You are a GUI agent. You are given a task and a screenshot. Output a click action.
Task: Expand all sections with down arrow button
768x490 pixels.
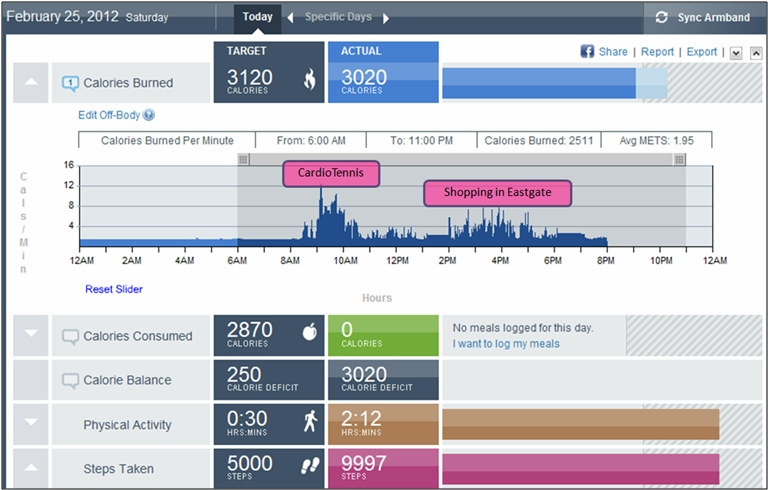[x=736, y=53]
